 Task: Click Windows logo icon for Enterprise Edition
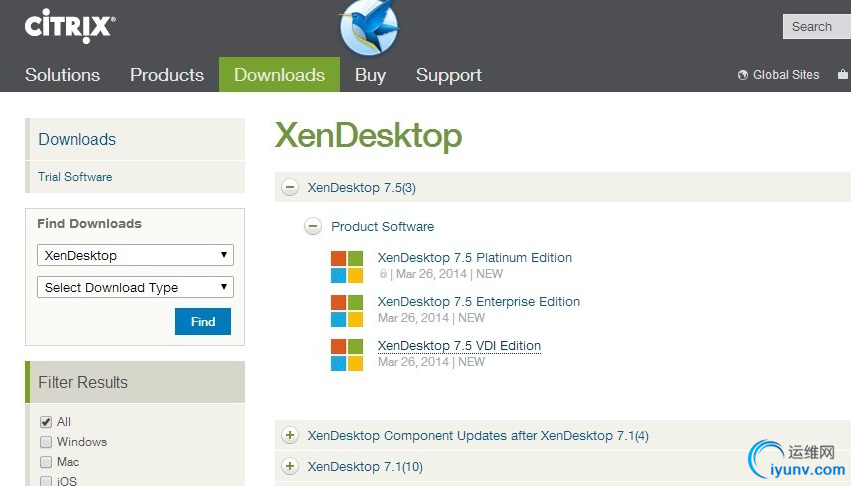click(x=347, y=311)
